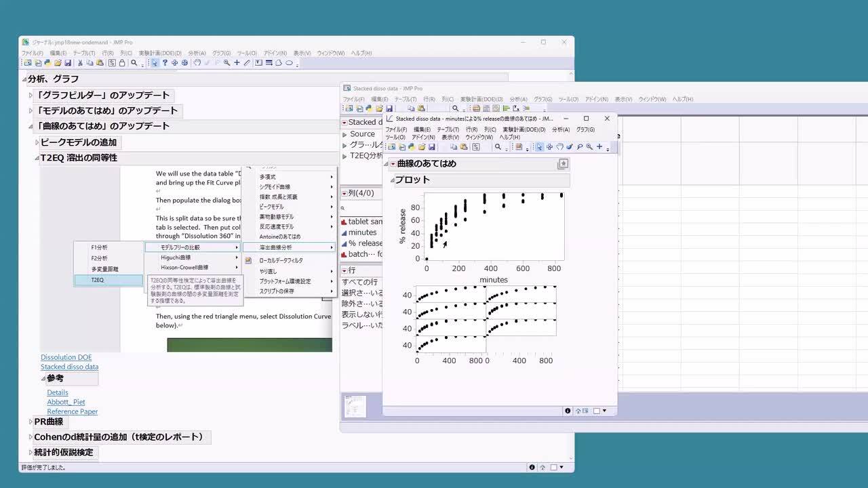Viewport: 868px width, 488px height.
Task: Choose 多変量距離 from the submenu
Action: [x=108, y=269]
